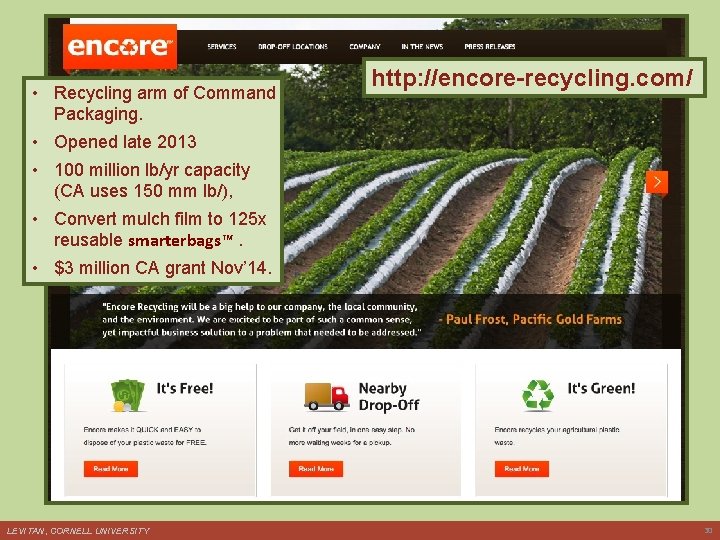The image size is (720, 540).
Task: Select the Nearby Drop-Off heading
Action: (x=389, y=397)
